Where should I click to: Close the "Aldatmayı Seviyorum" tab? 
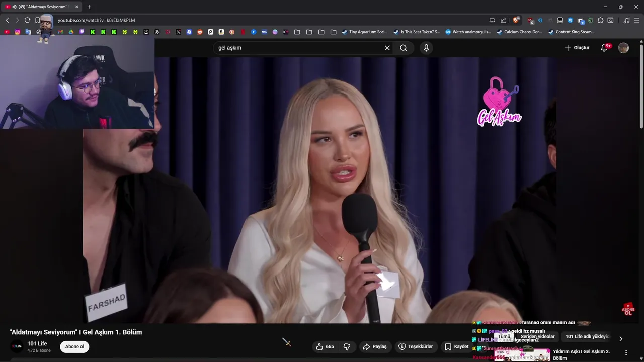point(76,7)
